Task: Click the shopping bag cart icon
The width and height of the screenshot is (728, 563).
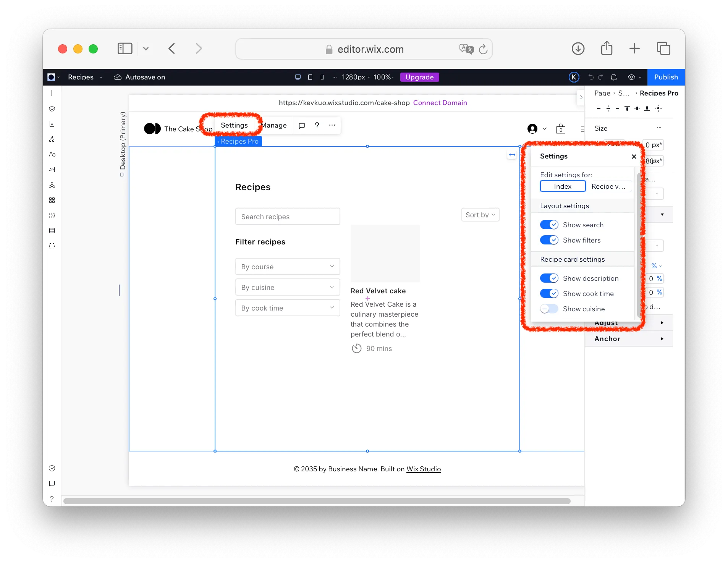Action: [x=561, y=129]
